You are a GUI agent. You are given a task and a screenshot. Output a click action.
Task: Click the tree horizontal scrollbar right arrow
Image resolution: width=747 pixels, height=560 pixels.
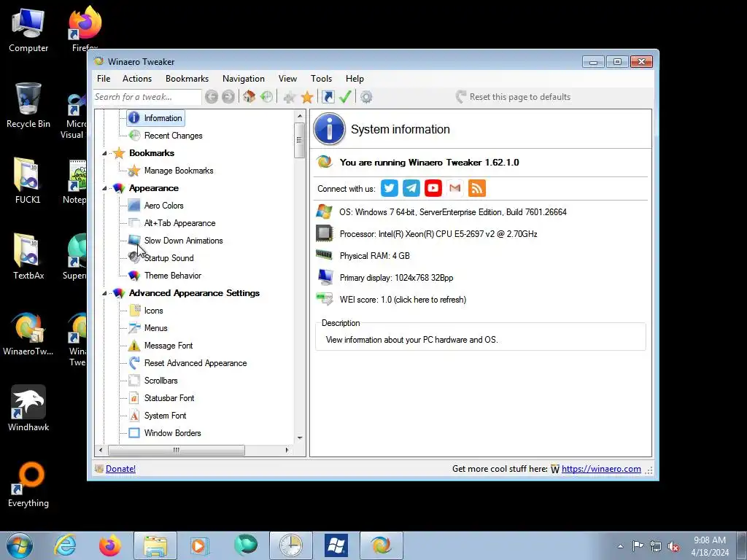click(287, 450)
